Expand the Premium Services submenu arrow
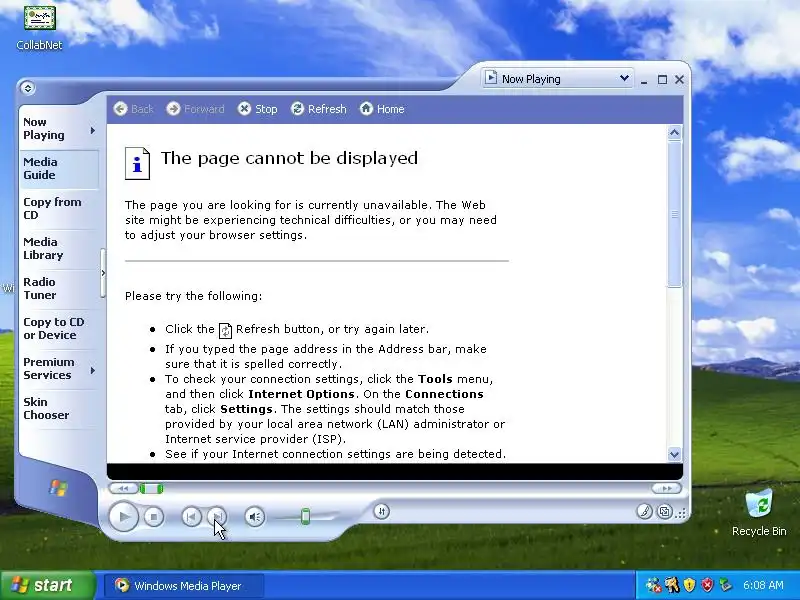Screen dimensions: 800x600 pos(93,370)
